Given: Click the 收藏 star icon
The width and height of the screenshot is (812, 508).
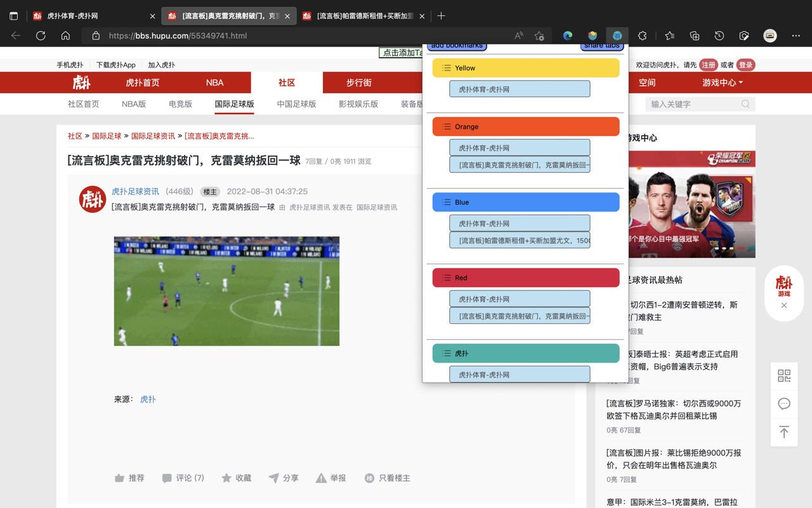Looking at the screenshot, I should point(226,478).
